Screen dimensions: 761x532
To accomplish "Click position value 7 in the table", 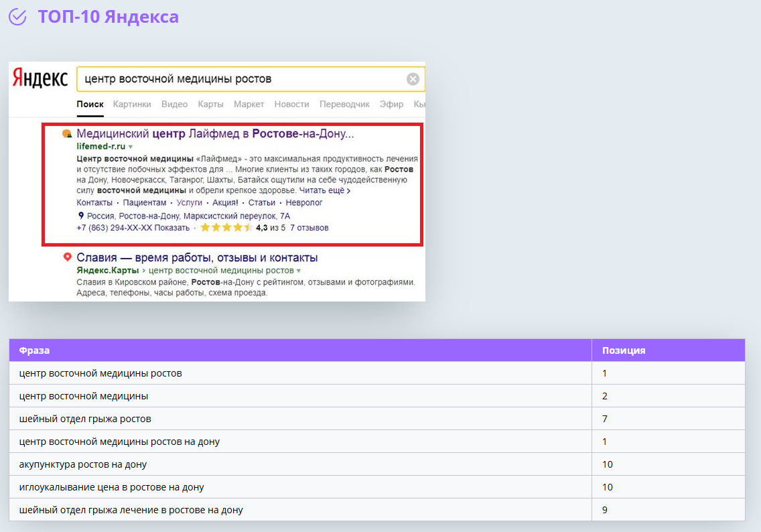I will point(605,419).
